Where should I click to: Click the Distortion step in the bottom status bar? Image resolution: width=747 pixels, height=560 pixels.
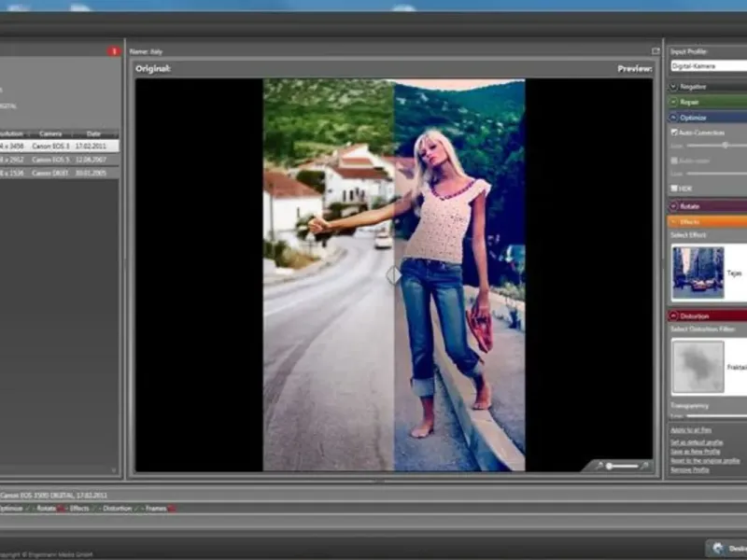coord(118,509)
